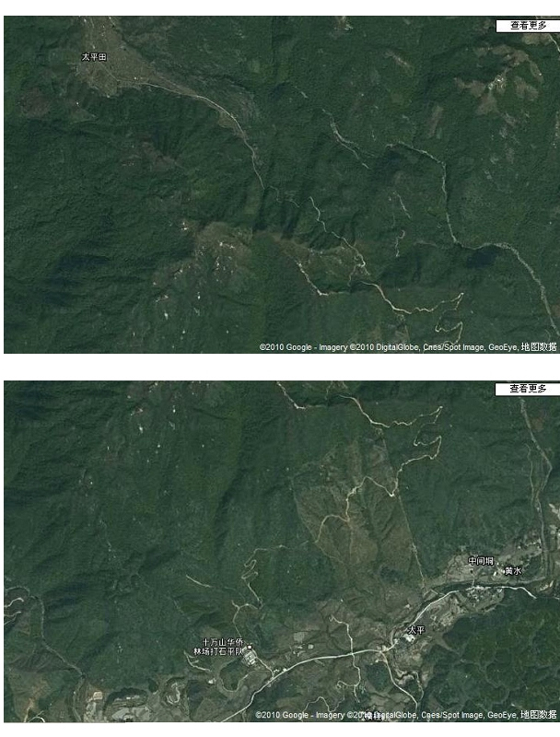The width and height of the screenshot is (560, 737).
Task: Select 十万山华侨林场打石平队 label
Action: coord(218,647)
